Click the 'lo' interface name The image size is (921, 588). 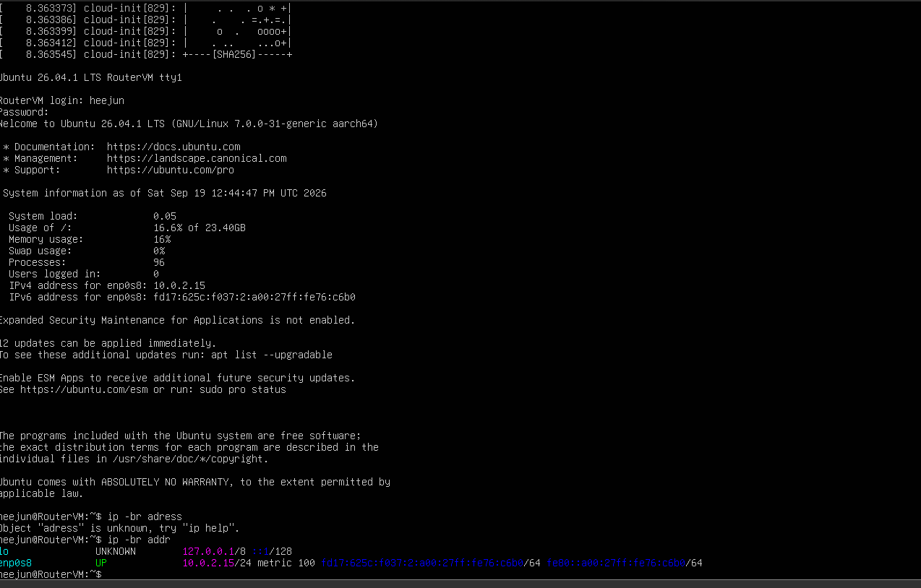pyautogui.click(x=4, y=551)
